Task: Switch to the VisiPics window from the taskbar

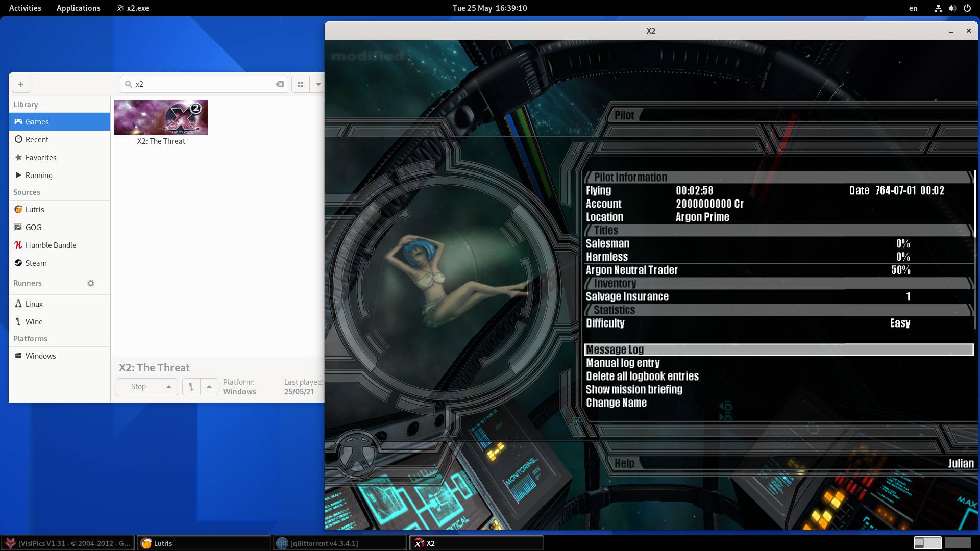Action: point(68,543)
